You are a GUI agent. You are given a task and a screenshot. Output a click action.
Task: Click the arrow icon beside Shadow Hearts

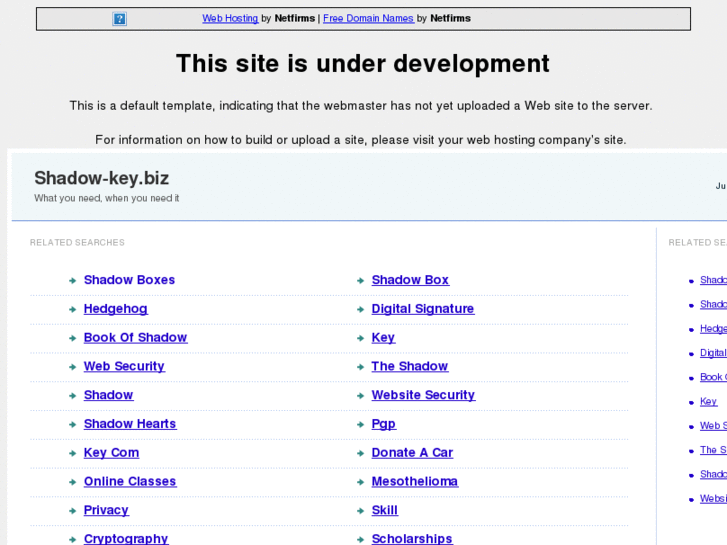72,424
